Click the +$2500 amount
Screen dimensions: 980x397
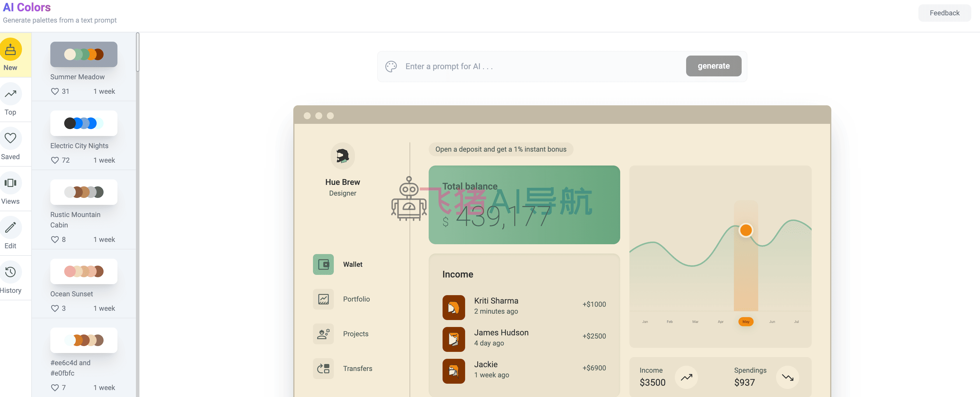594,336
